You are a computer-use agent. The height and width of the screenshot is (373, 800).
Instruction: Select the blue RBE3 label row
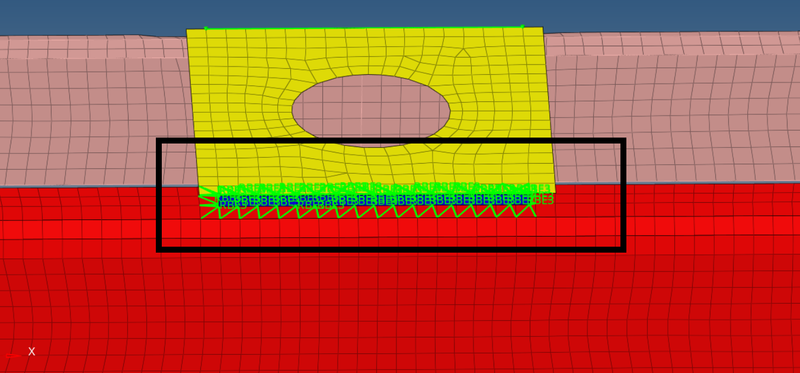coord(375,201)
